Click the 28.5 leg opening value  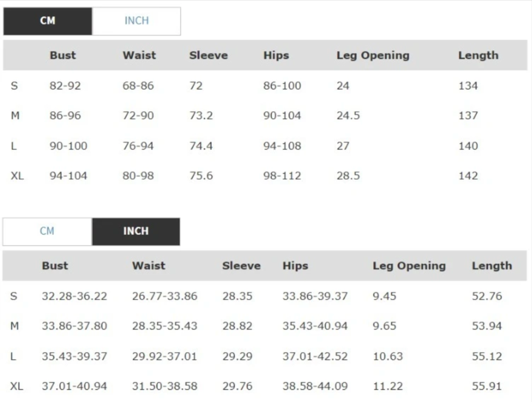pos(348,176)
